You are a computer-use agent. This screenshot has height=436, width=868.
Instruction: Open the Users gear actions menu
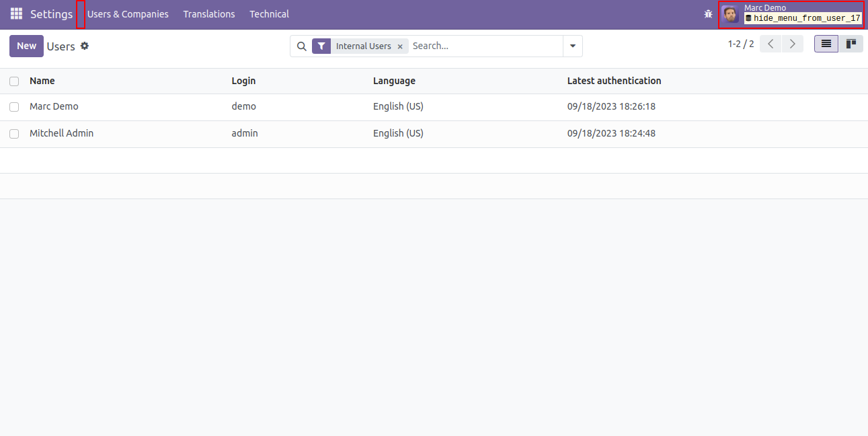[x=85, y=46]
